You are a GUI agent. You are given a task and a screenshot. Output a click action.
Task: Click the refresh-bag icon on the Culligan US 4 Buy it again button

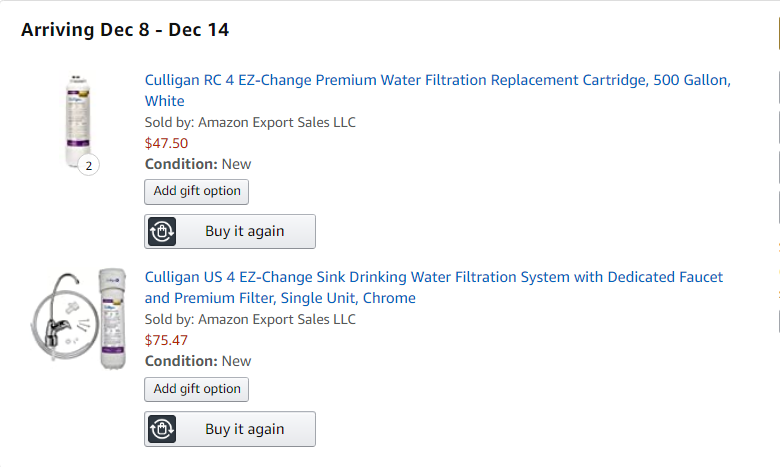162,429
